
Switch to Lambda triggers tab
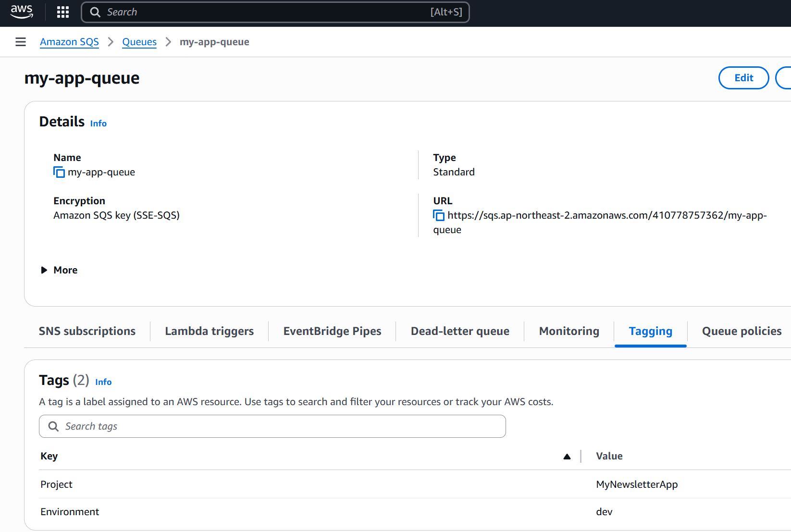tap(209, 331)
